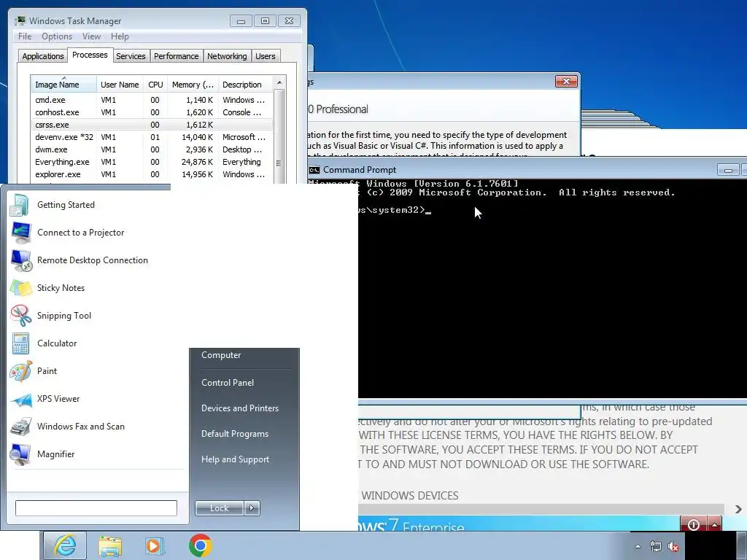Open Devices and Printers
The width and height of the screenshot is (747, 560).
pos(239,408)
